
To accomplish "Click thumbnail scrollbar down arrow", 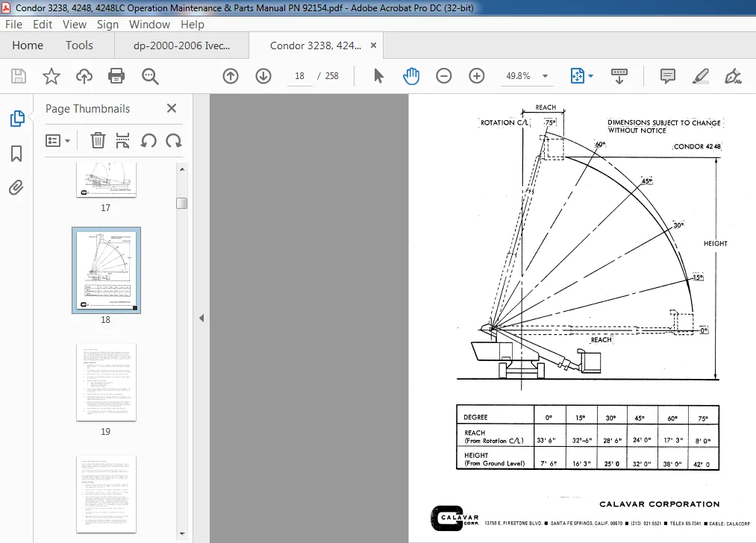I will tap(182, 533).
